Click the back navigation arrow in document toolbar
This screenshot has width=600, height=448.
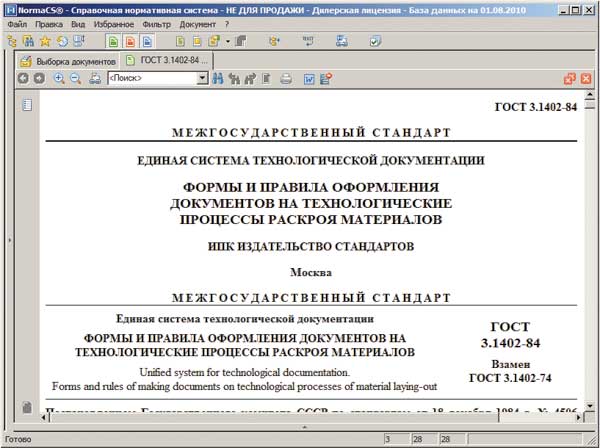click(23, 78)
